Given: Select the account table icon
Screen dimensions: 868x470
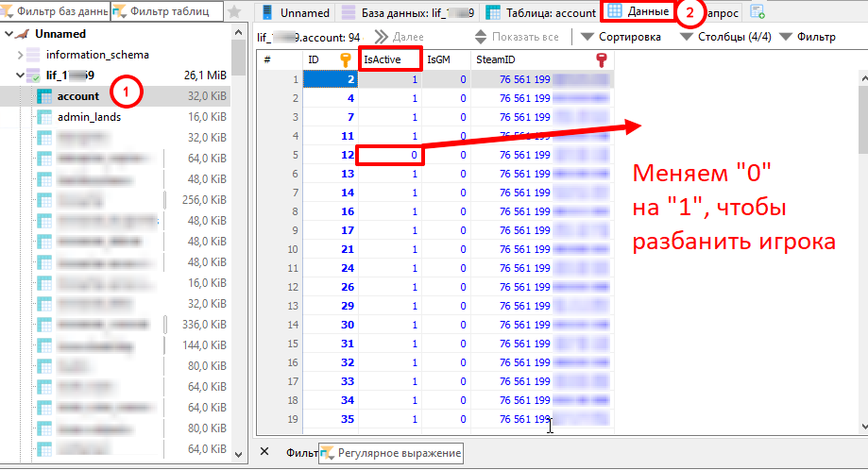Looking at the screenshot, I should tap(43, 96).
